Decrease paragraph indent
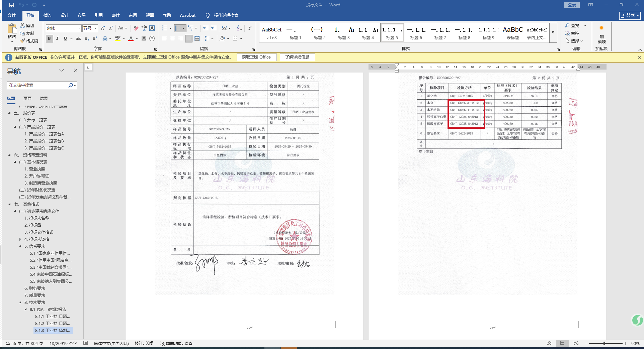Screen dimensions: 644x349 click(206, 28)
